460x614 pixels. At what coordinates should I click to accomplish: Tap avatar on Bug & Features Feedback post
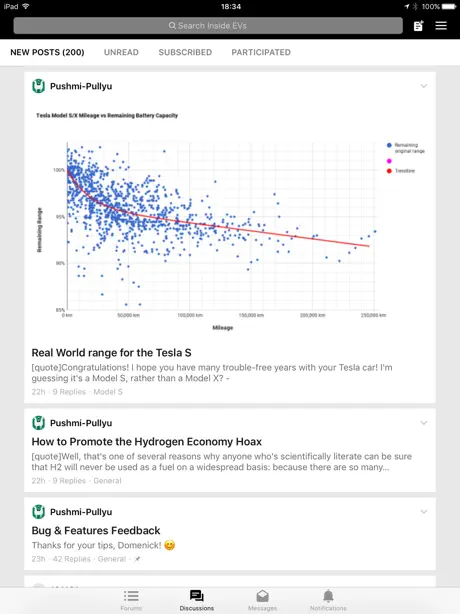38,512
